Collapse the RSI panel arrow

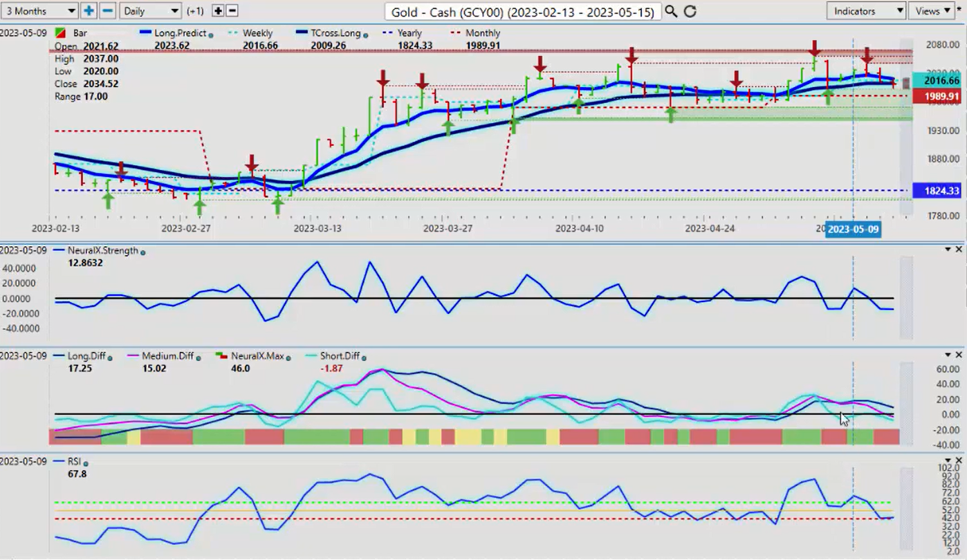click(x=948, y=460)
